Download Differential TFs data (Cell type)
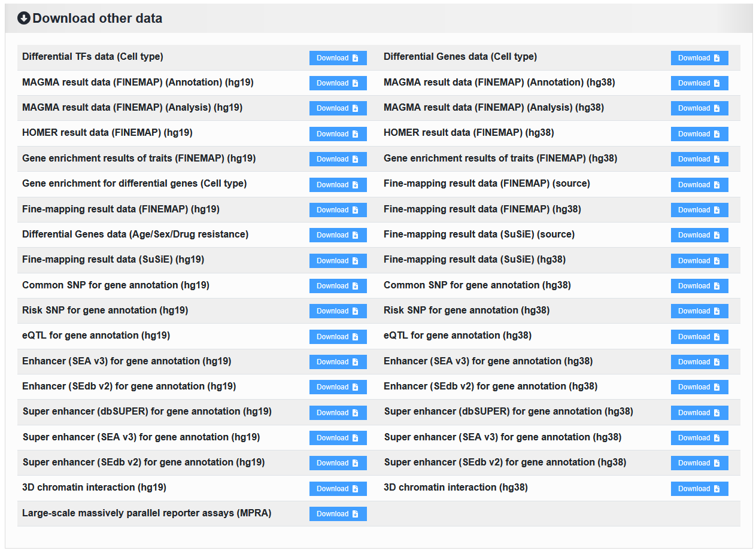This screenshot has width=756, height=554. [338, 58]
